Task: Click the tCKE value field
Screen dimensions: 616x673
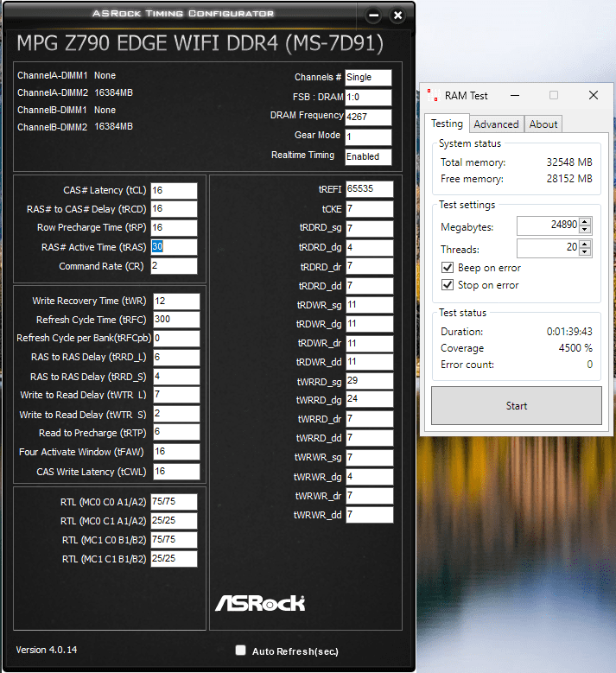Action: pyautogui.click(x=369, y=208)
